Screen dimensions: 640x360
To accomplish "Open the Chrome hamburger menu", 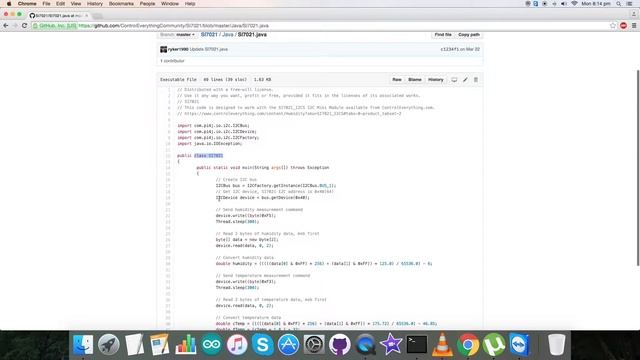I will coord(634,25).
